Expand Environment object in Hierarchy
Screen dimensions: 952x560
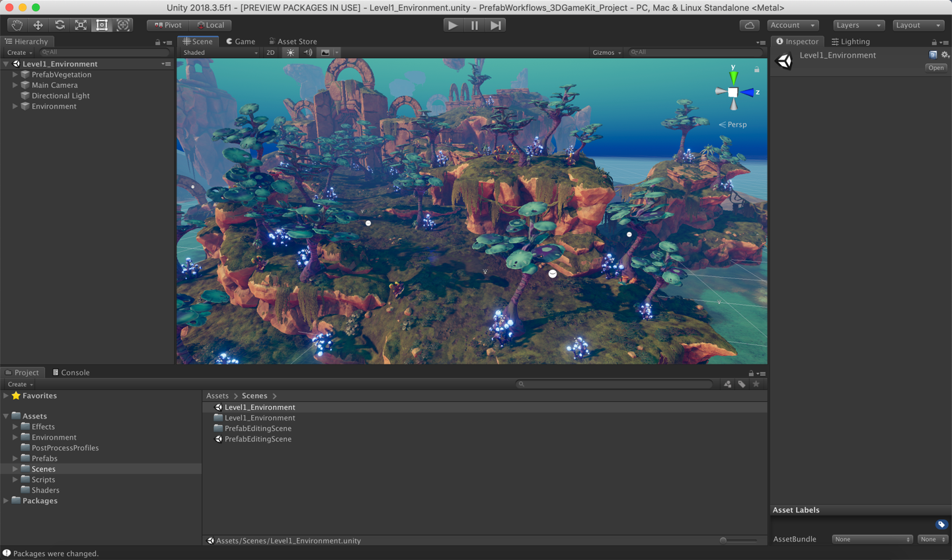(15, 106)
